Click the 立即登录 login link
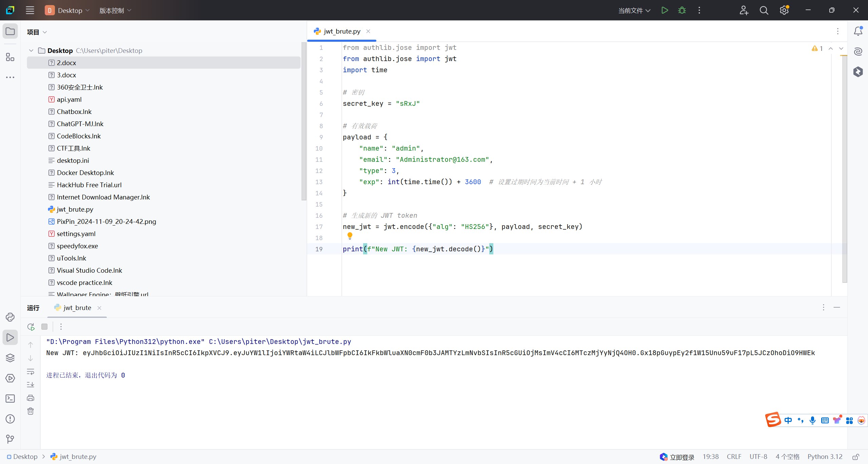Image resolution: width=868 pixels, height=464 pixels. pyautogui.click(x=682, y=457)
